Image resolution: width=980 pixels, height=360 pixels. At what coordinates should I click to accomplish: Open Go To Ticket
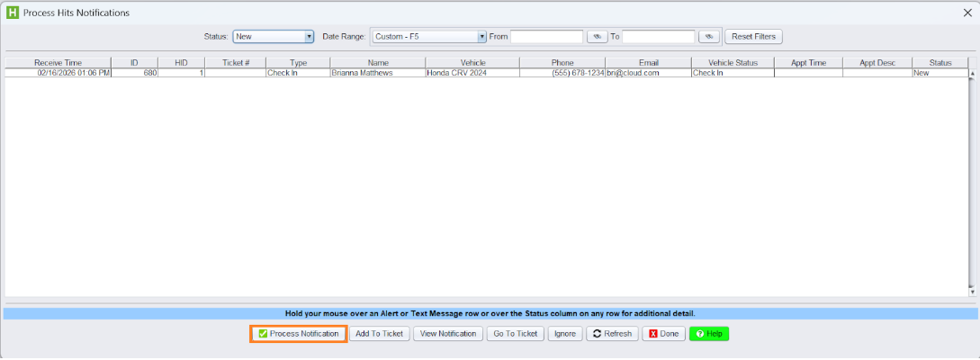(x=515, y=334)
